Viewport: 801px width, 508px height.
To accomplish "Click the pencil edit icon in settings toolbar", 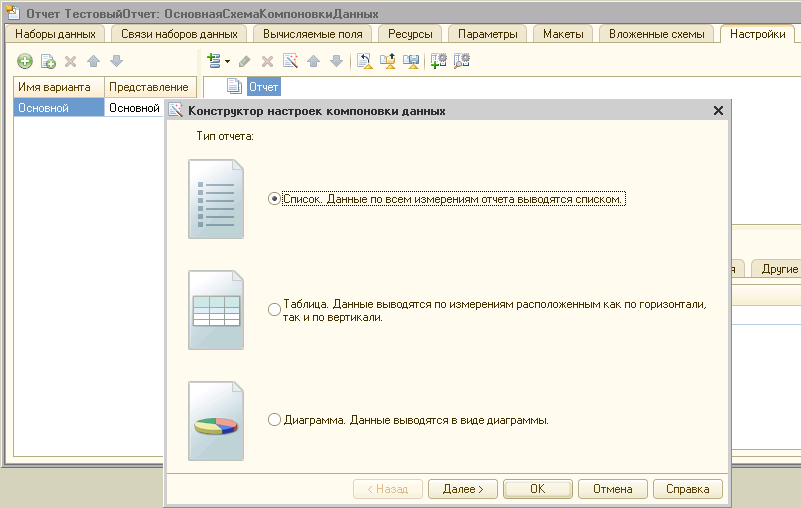I will (x=245, y=61).
